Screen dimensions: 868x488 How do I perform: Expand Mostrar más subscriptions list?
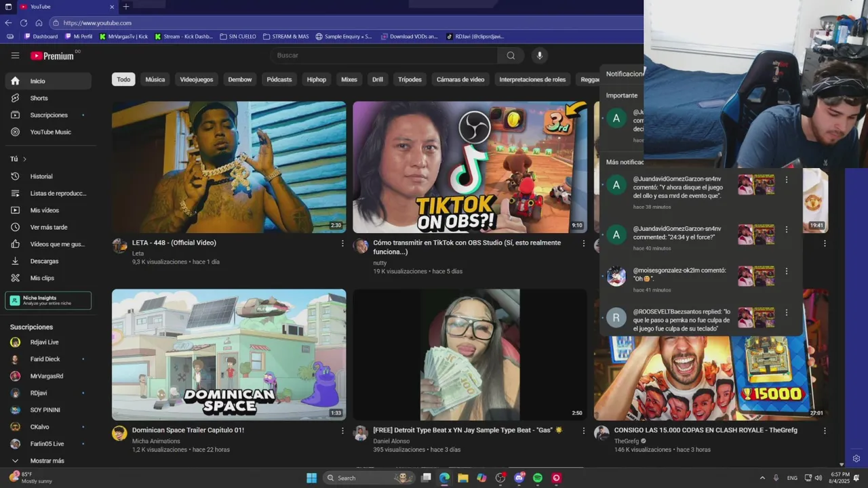47,461
